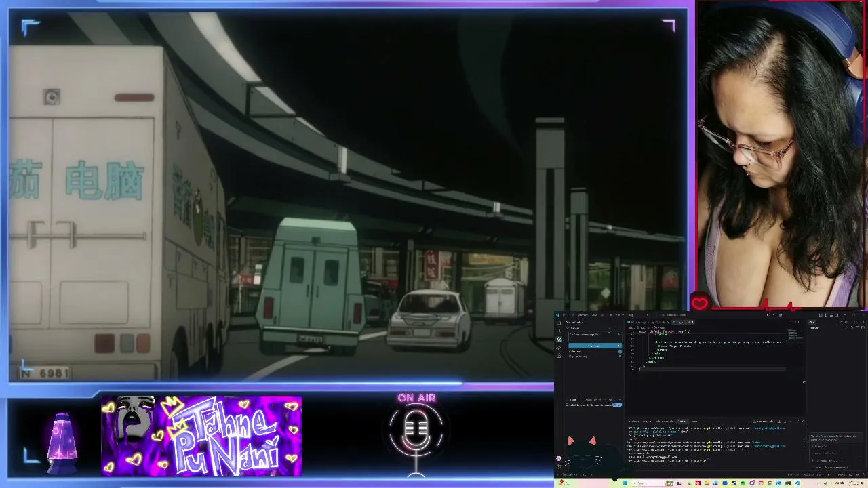Image resolution: width=868 pixels, height=488 pixels.
Task: Switch to the Debug Console panel tab
Action: pos(665,421)
